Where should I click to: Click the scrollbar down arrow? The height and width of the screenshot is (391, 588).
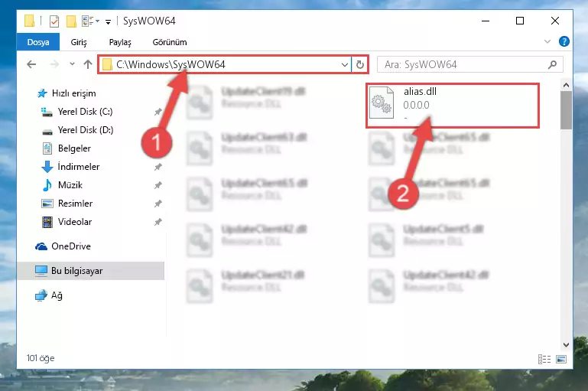[x=566, y=345]
